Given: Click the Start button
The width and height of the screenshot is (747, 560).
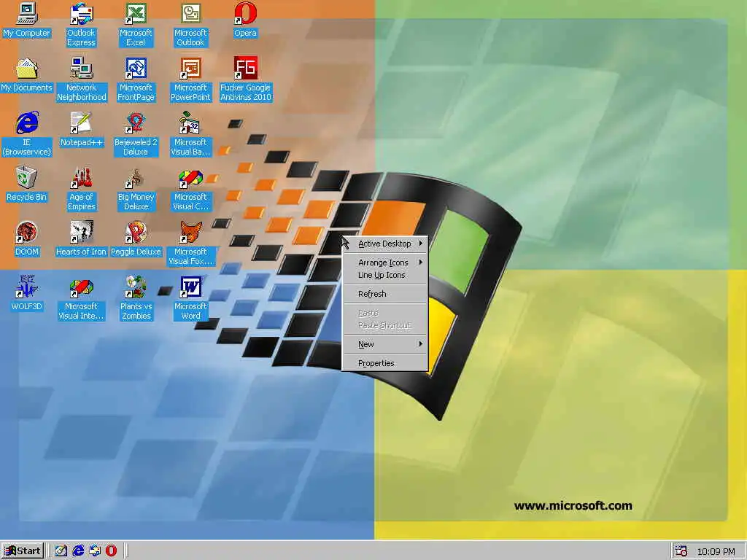Looking at the screenshot, I should [x=23, y=551].
